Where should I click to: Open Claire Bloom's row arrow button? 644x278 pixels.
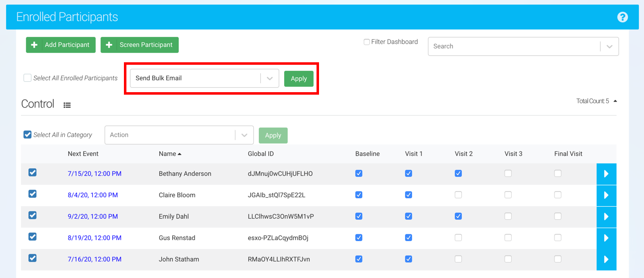(606, 195)
